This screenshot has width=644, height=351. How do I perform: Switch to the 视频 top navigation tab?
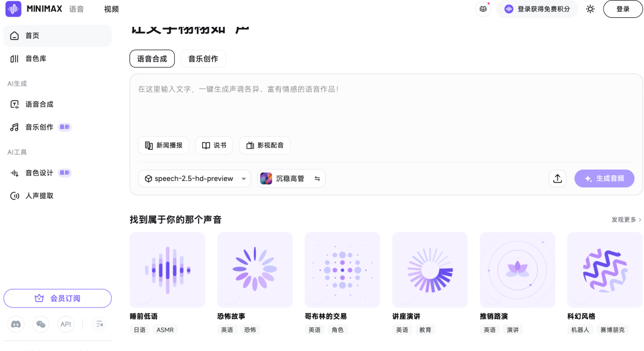pos(112,9)
